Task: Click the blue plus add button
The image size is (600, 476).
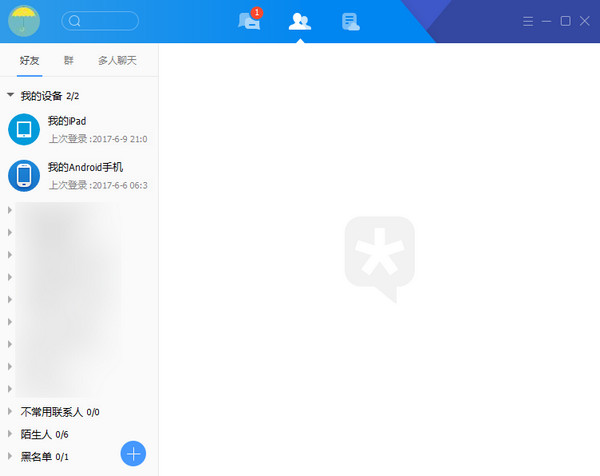Action: coord(133,453)
